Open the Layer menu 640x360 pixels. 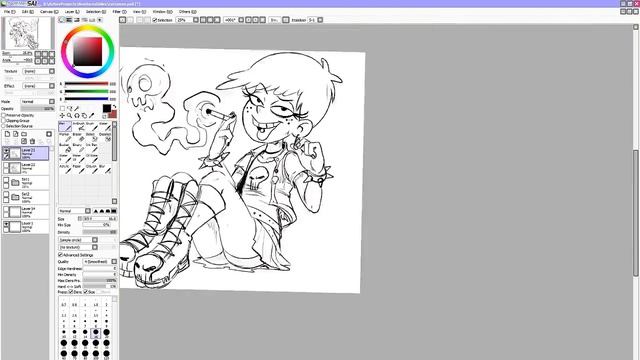click(72, 12)
